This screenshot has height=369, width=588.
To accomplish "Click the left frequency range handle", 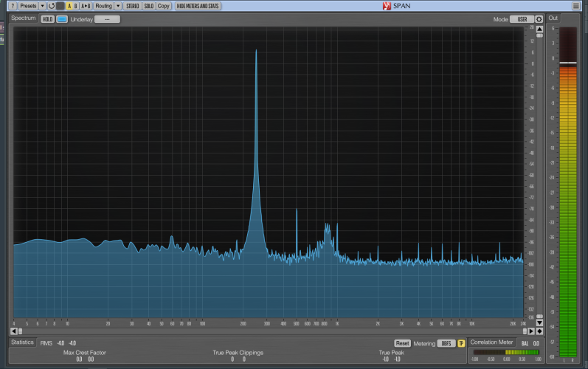I will [x=20, y=331].
